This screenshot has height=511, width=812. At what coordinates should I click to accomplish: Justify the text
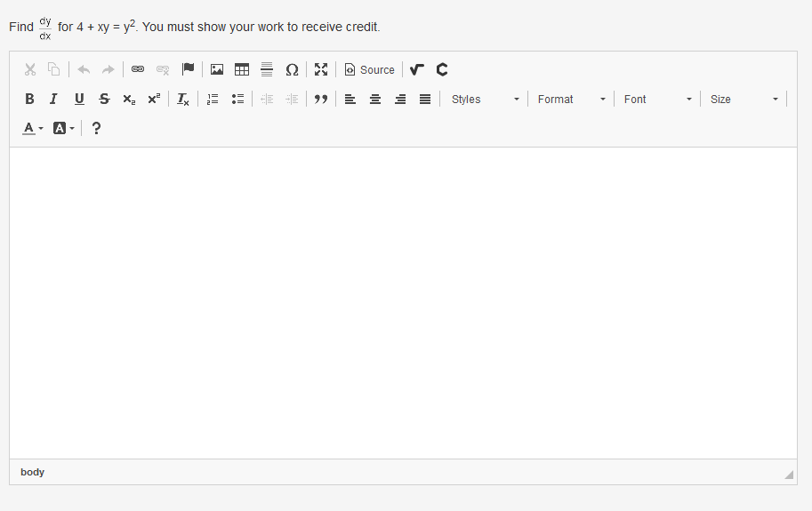click(425, 99)
